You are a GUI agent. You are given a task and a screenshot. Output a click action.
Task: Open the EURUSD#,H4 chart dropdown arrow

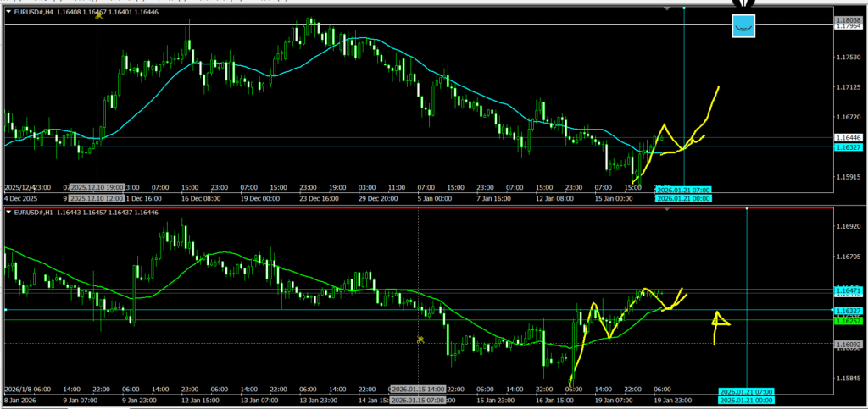click(8, 11)
